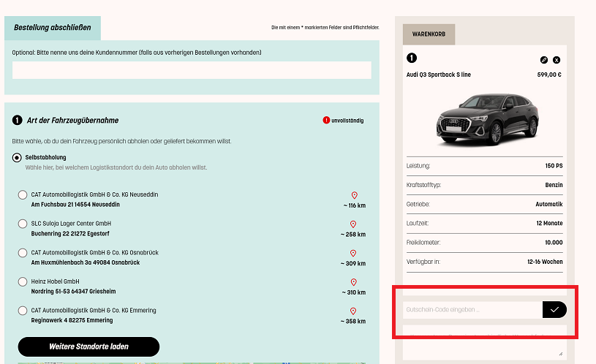Click map pin for Neuseddin location

354,195
